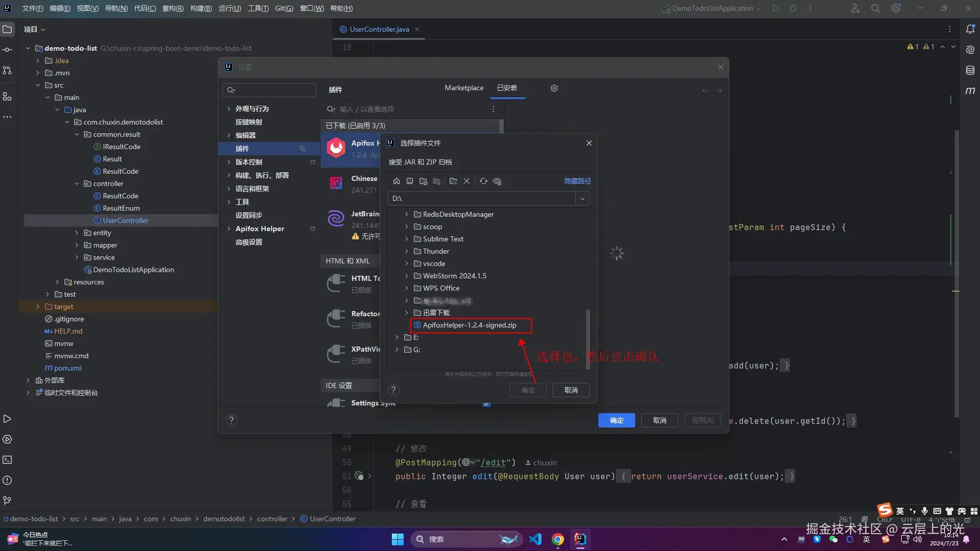Viewport: 980px width, 551px height.
Task: Open the Run tool window
Action: 7,419
